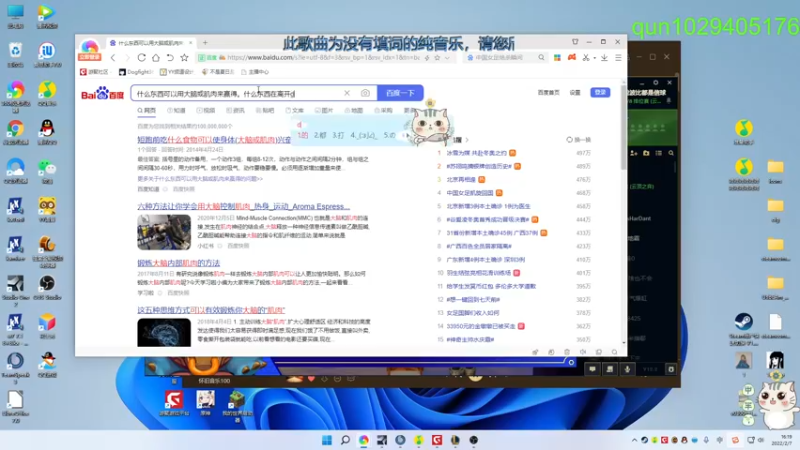The width and height of the screenshot is (800, 450).
Task: Expand hot search list heading chevron
Action: click(466, 140)
